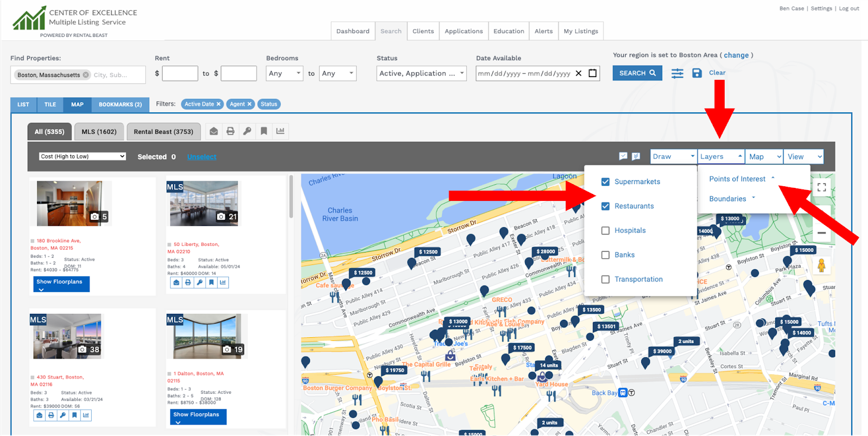Bookmark the 50 Liberty listing

click(212, 282)
